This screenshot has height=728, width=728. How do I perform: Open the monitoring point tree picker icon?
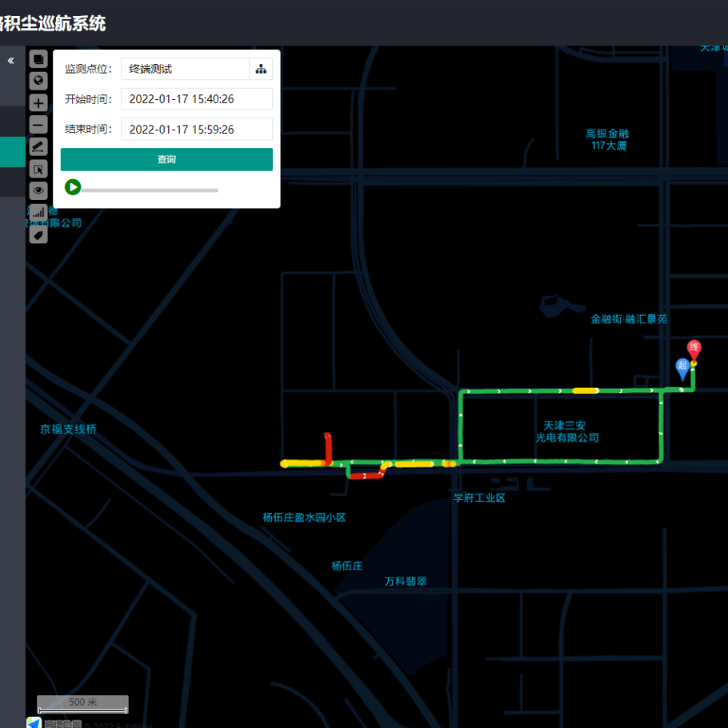tap(261, 69)
